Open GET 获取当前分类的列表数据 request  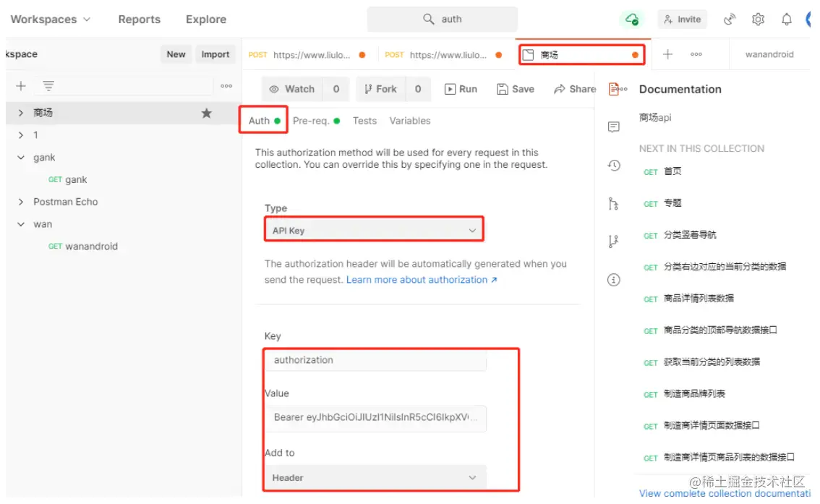click(x=702, y=362)
